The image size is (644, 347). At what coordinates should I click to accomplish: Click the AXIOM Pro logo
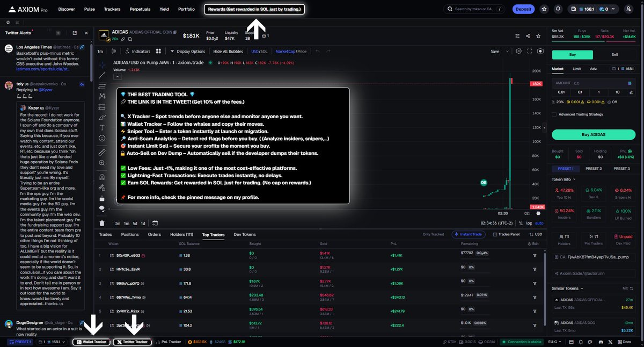pyautogui.click(x=27, y=9)
